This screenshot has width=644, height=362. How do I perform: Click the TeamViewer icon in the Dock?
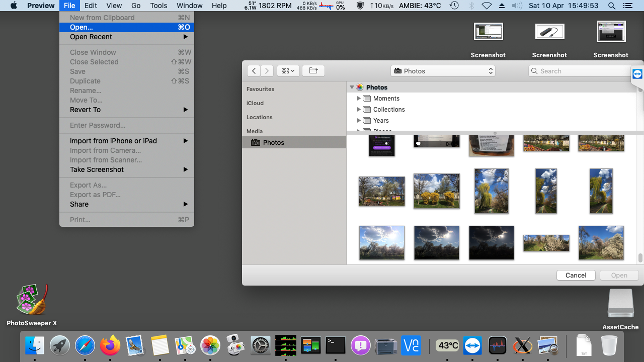tap(472, 345)
